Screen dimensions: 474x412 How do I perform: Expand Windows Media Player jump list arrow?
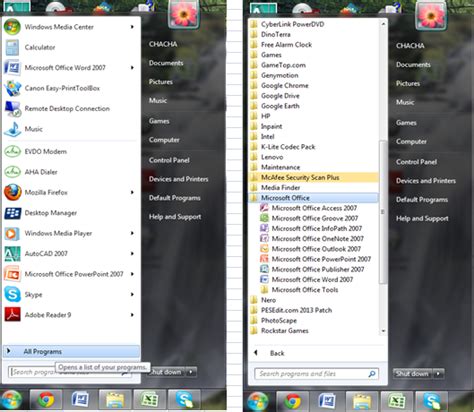click(132, 233)
